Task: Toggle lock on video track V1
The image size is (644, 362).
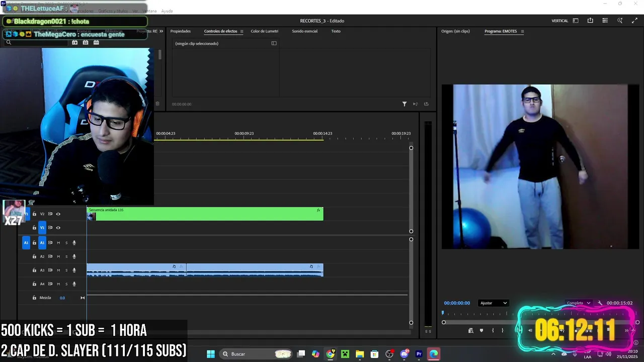Action: [34, 228]
